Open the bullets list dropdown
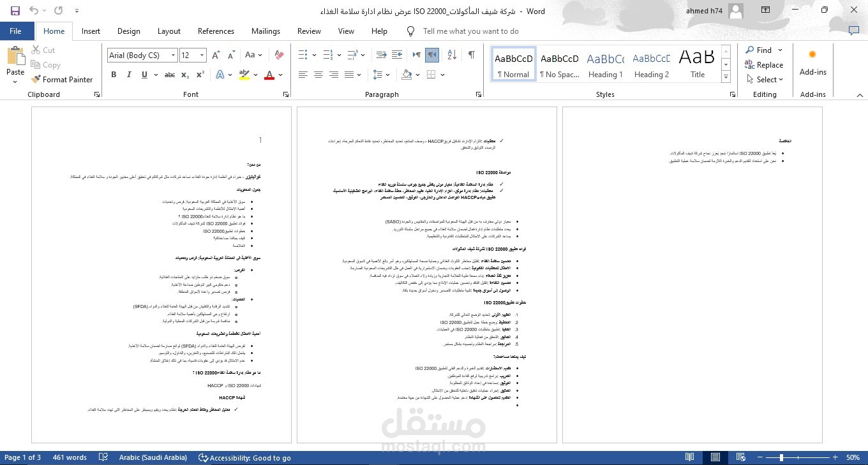 click(315, 55)
